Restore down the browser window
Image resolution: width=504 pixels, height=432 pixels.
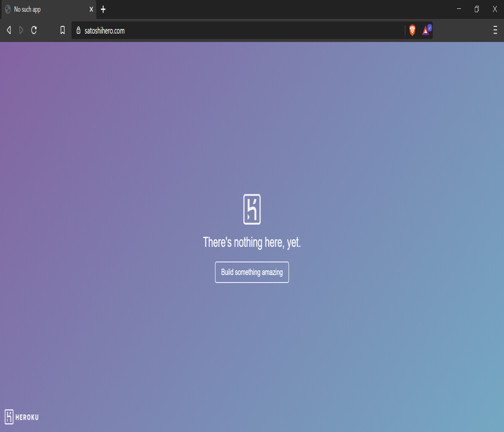pyautogui.click(x=477, y=9)
